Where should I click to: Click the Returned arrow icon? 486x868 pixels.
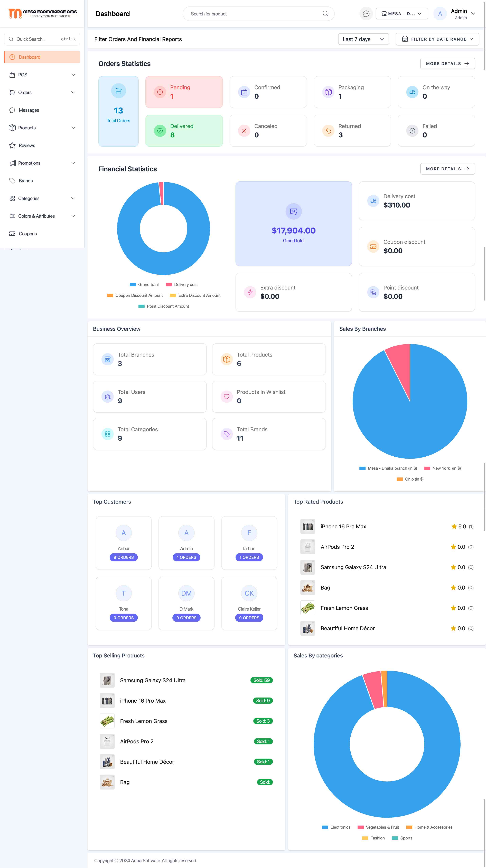[x=328, y=131]
